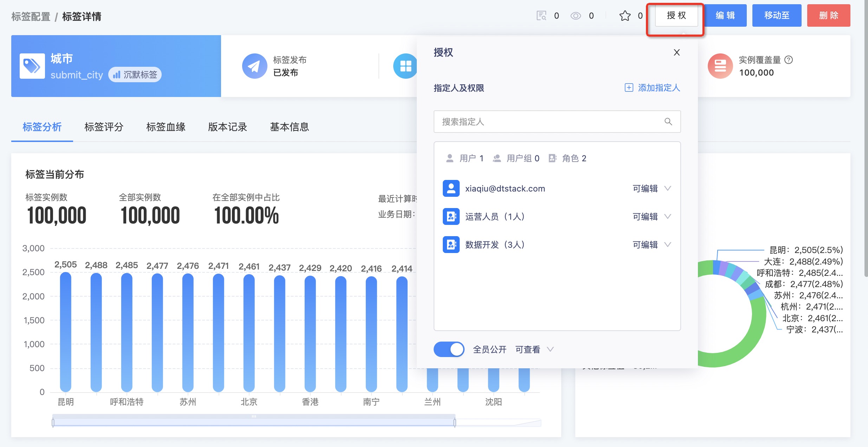868x447 pixels.
Task: Click the star favorite icon
Action: (625, 16)
